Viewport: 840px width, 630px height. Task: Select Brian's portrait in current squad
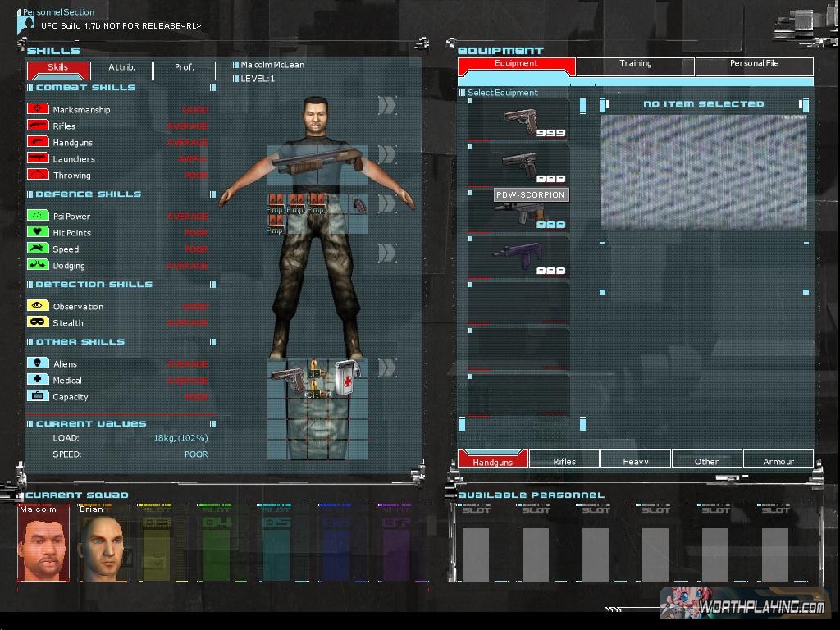pyautogui.click(x=102, y=545)
